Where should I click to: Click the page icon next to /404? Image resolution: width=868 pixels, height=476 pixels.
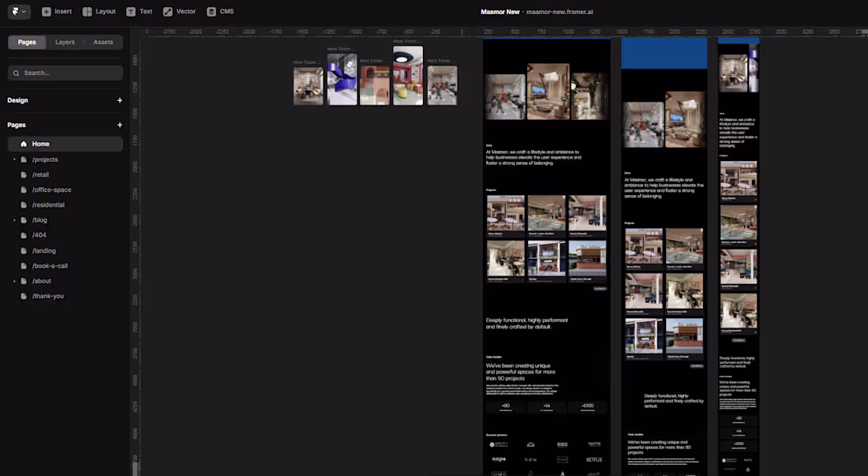(24, 234)
